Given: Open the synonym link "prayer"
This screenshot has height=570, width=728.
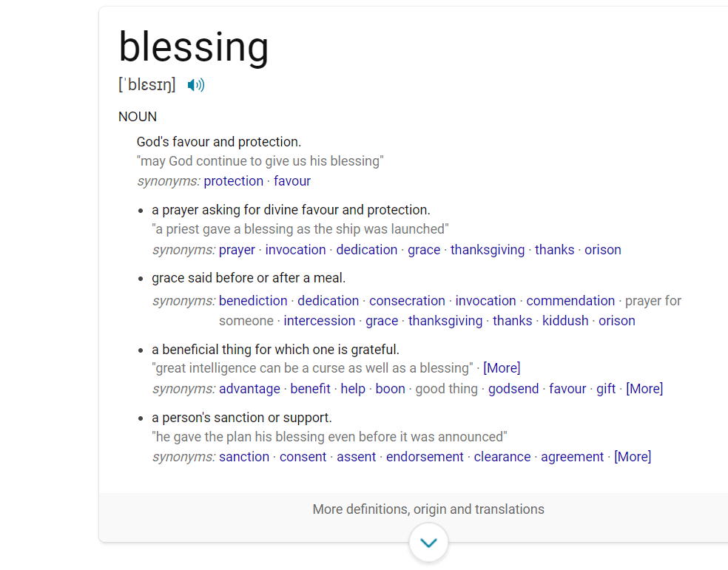Looking at the screenshot, I should 237,250.
